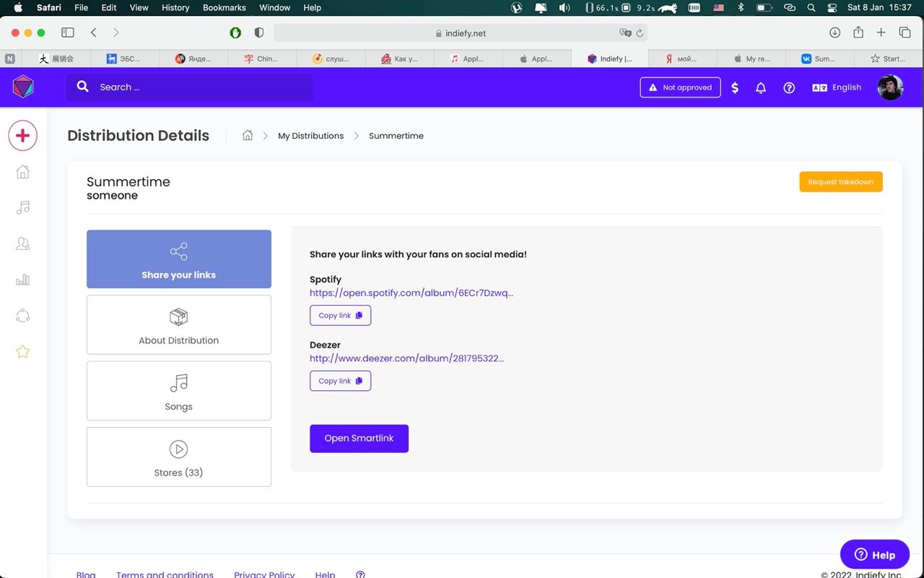Open the bar chart statistics icon in sidebar
924x578 pixels.
(x=23, y=280)
